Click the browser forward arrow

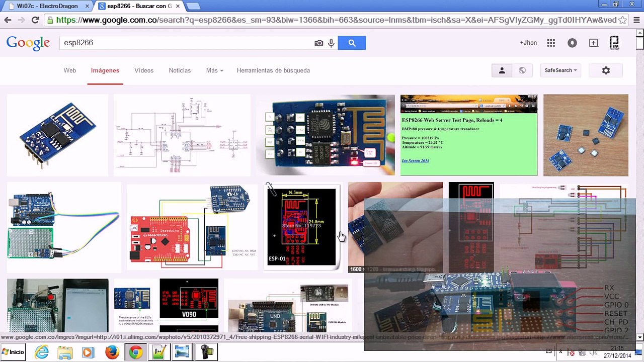[x=21, y=20]
